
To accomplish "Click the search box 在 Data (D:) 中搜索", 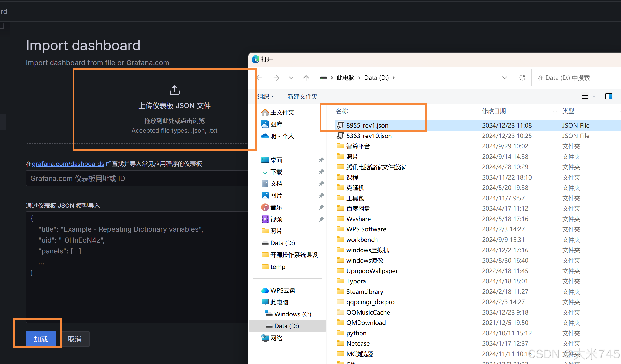I will [x=578, y=78].
